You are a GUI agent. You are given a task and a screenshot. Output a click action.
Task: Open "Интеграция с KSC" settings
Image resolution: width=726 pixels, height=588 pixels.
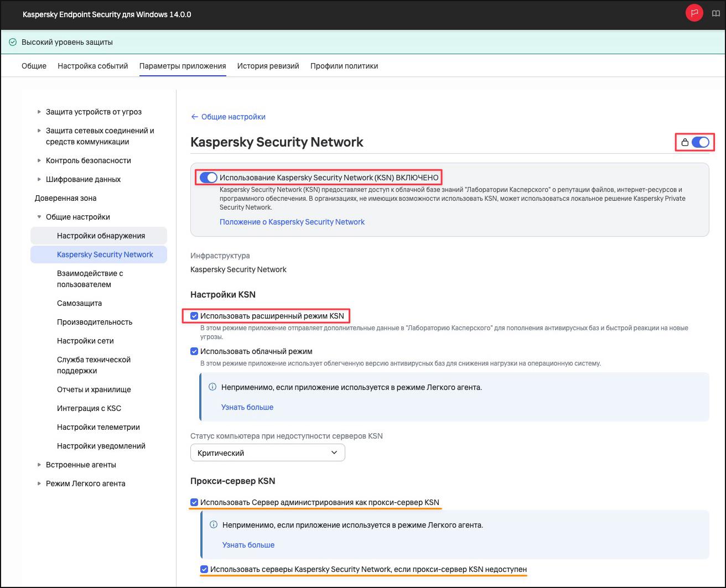pos(89,408)
